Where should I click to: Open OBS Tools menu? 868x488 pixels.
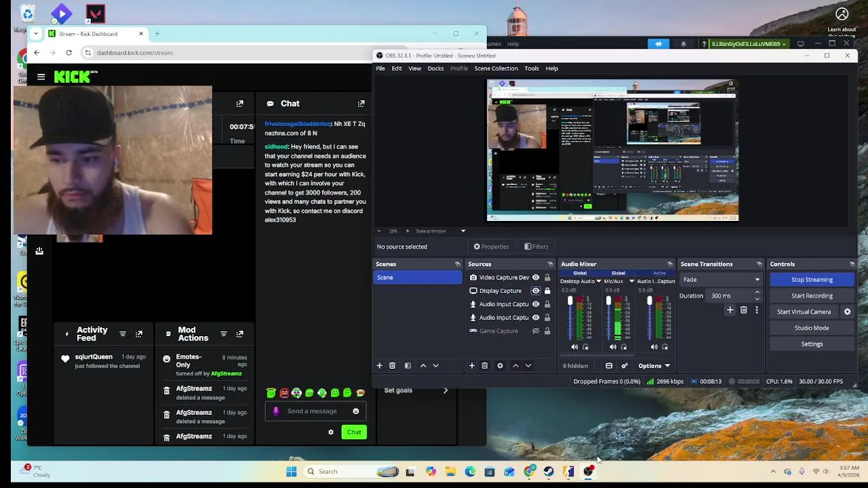pyautogui.click(x=532, y=68)
